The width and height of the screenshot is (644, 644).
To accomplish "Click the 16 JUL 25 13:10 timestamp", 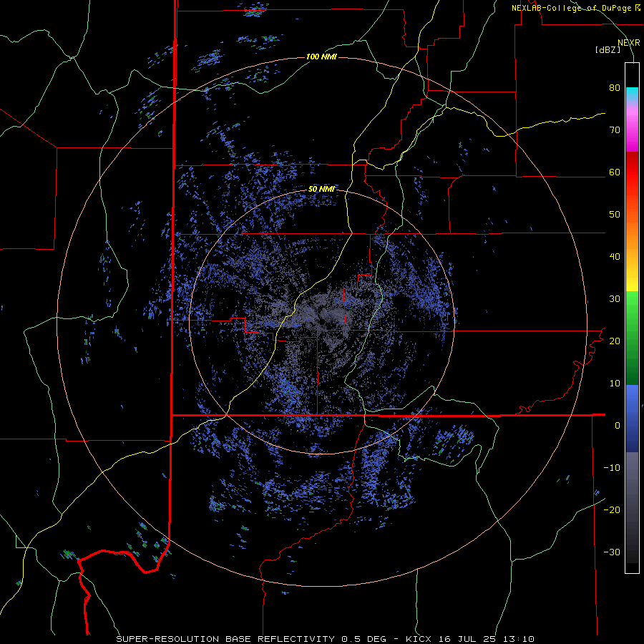I will pyautogui.click(x=486, y=639).
